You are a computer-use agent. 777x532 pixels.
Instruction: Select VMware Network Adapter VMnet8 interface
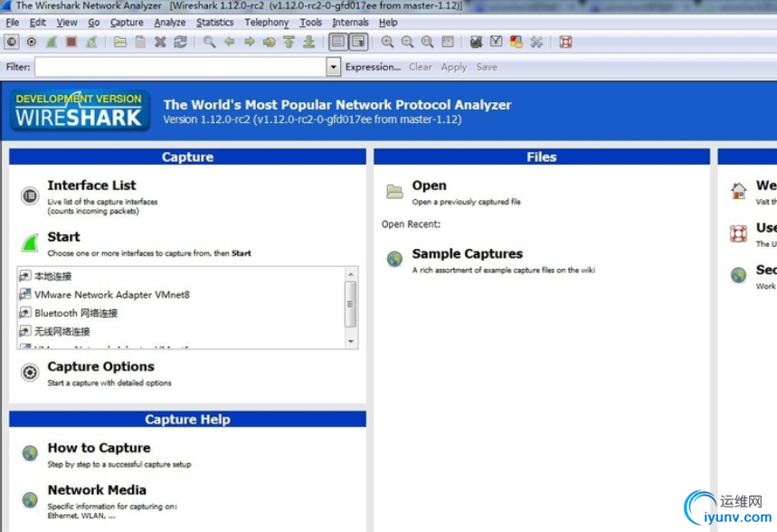[x=112, y=295]
